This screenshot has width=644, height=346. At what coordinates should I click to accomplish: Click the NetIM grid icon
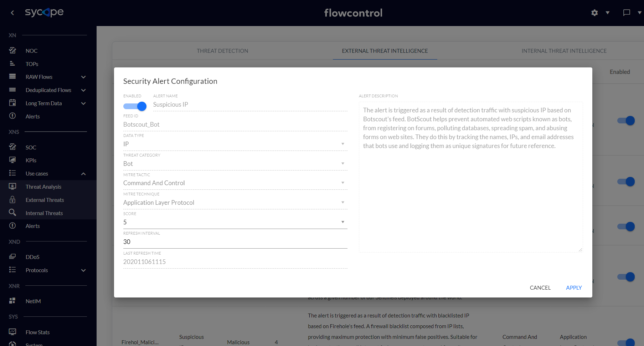12,301
